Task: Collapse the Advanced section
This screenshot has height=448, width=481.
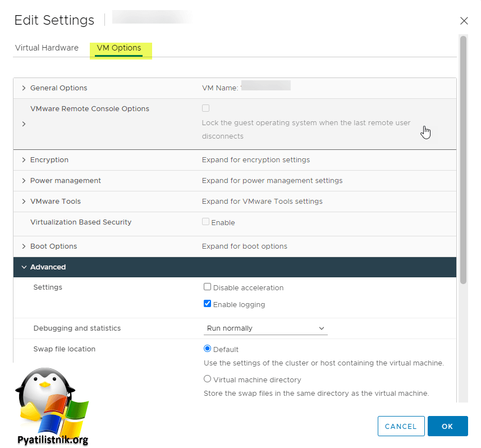Action: (24, 267)
